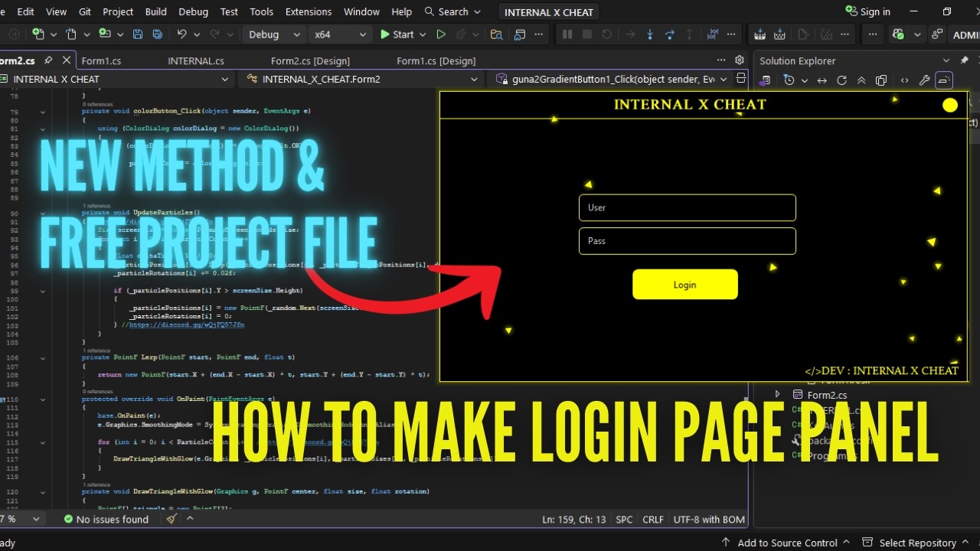This screenshot has height=551, width=980.
Task: Collapse the colorButton_Click method fold
Action: click(43, 111)
